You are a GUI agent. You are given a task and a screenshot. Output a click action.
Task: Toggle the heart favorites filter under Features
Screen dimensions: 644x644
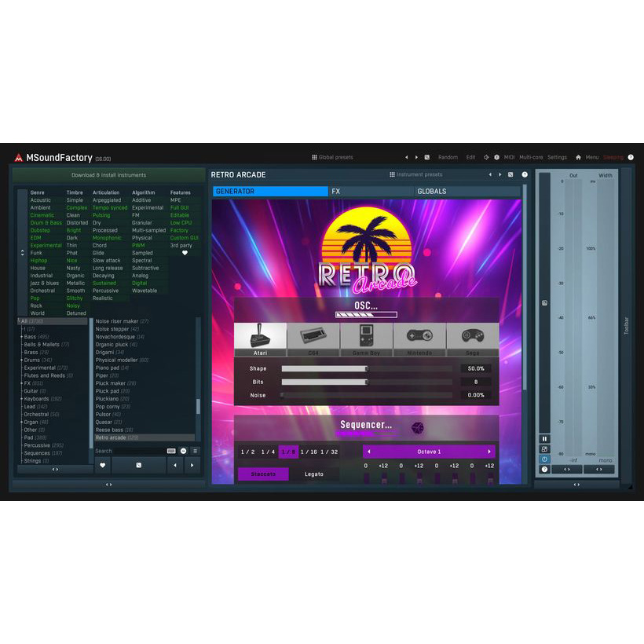click(x=185, y=253)
